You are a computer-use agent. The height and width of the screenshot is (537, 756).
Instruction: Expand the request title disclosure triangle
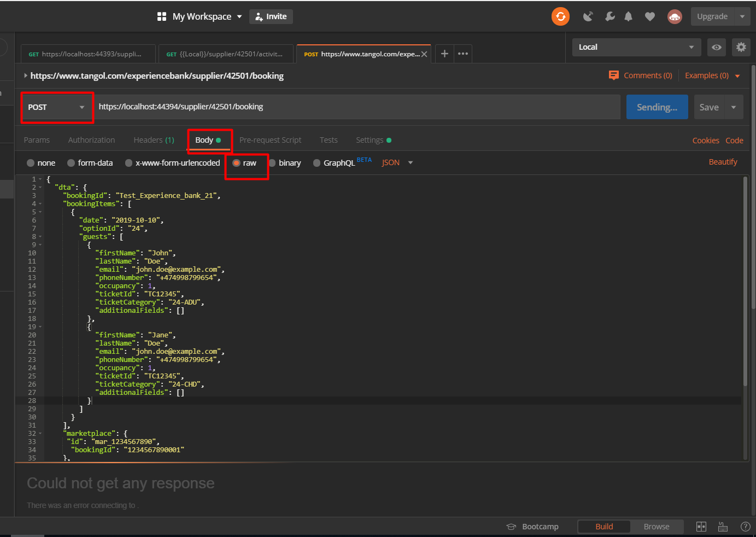25,75
